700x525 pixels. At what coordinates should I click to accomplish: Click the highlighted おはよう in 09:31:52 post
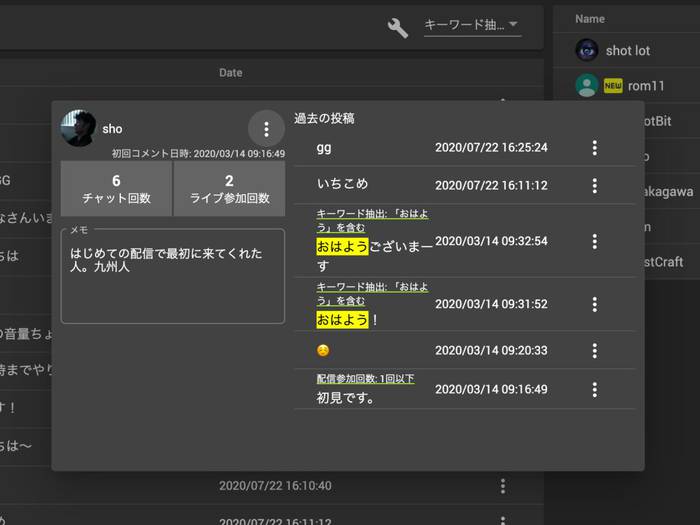click(x=342, y=320)
